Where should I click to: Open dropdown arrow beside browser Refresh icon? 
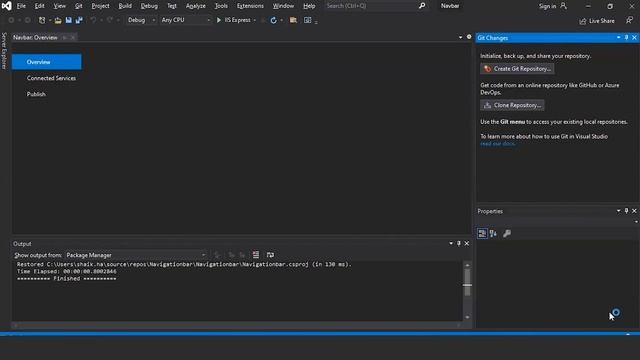pyautogui.click(x=281, y=20)
